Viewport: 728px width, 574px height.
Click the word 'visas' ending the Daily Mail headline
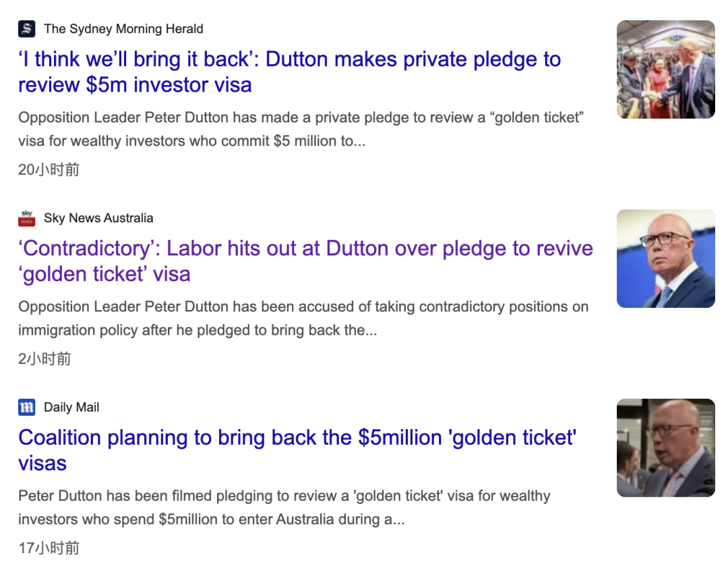tap(42, 464)
